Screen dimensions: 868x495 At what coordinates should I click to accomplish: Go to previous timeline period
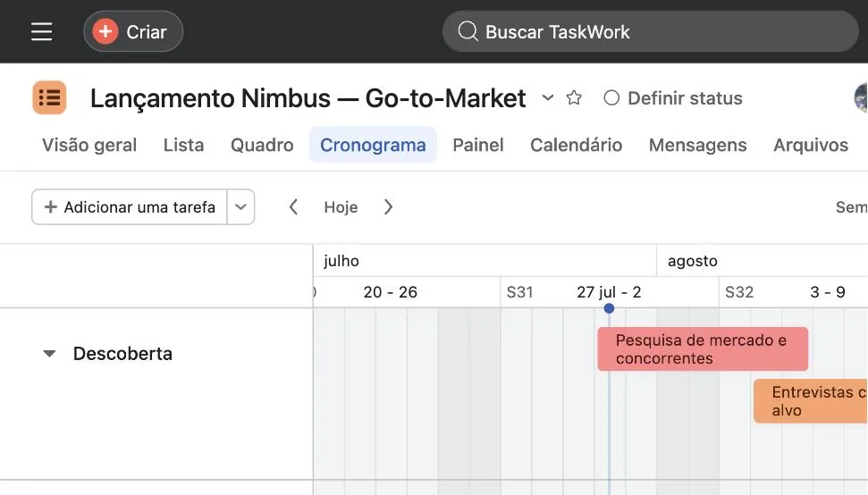tap(293, 207)
